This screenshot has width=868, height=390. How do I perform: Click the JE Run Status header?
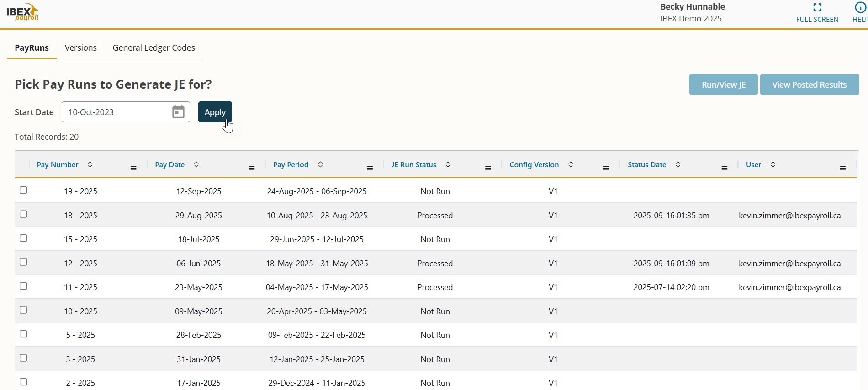click(x=414, y=165)
